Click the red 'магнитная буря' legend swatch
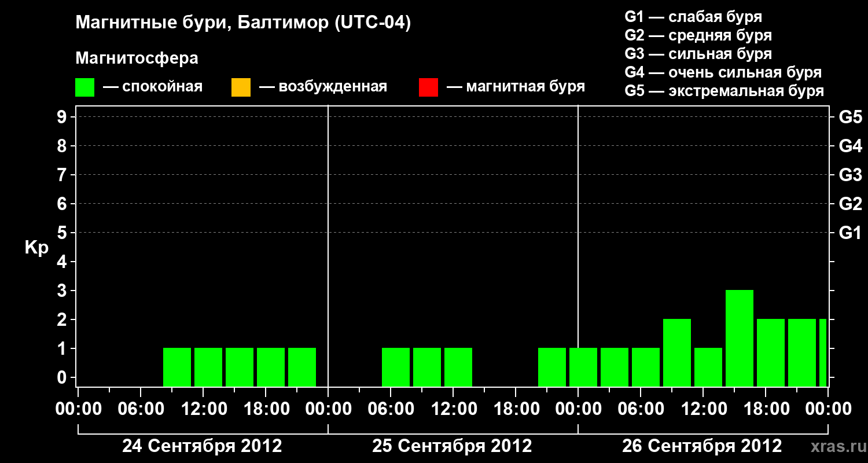 (x=428, y=87)
